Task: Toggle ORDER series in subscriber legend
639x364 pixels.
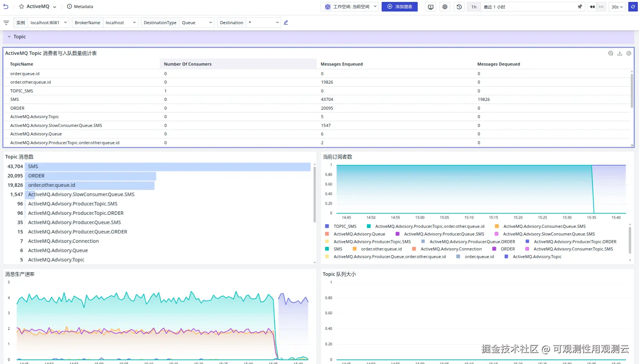Action: (x=507, y=249)
